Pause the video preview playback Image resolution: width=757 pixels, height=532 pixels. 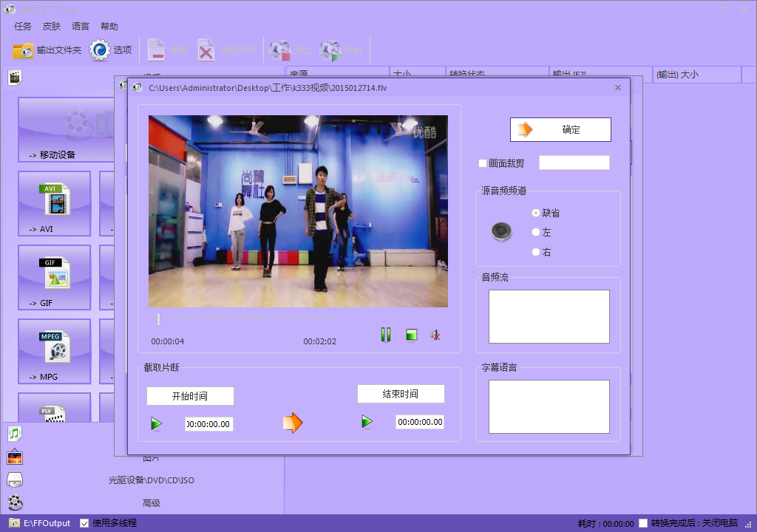coord(385,335)
